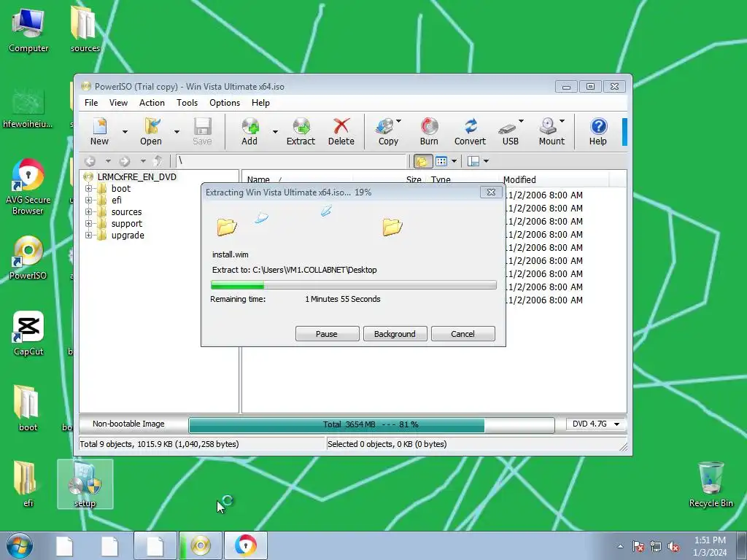Click the list view style icon
Image resolution: width=747 pixels, height=560 pixels.
[441, 161]
